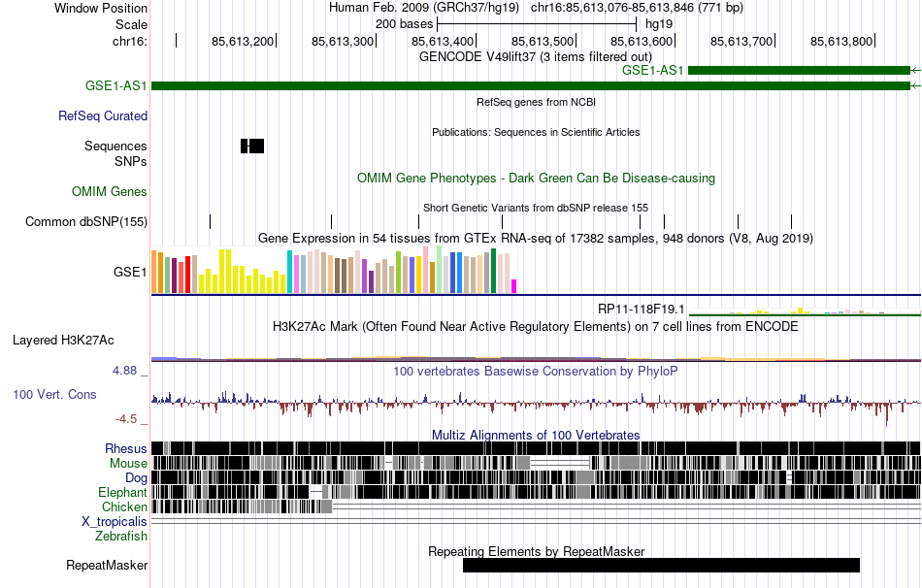Click the magenta bar in GSE1 expression chart
The width and height of the screenshot is (922, 588).
pyautogui.click(x=514, y=286)
